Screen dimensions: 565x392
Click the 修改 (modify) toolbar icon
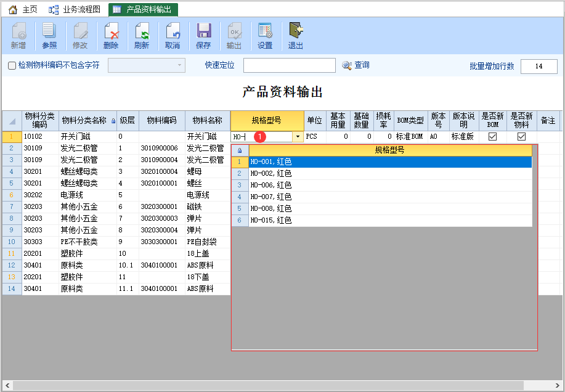pyautogui.click(x=80, y=35)
